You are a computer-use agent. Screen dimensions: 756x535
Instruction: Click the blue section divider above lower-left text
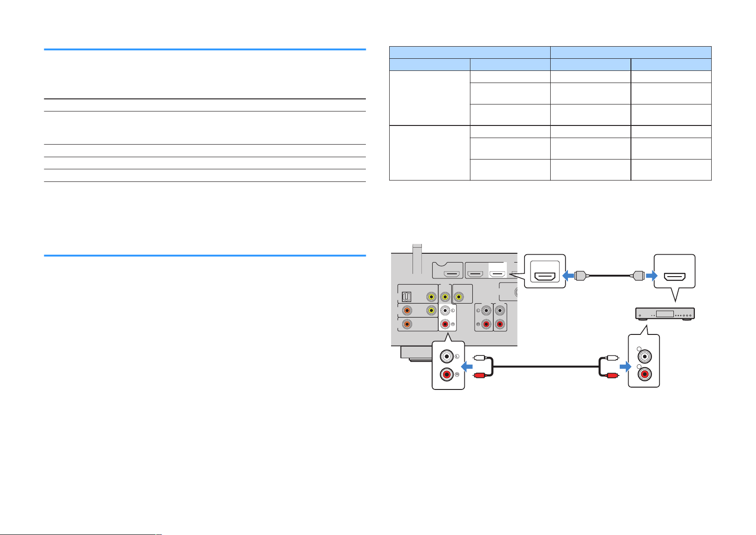click(205, 256)
